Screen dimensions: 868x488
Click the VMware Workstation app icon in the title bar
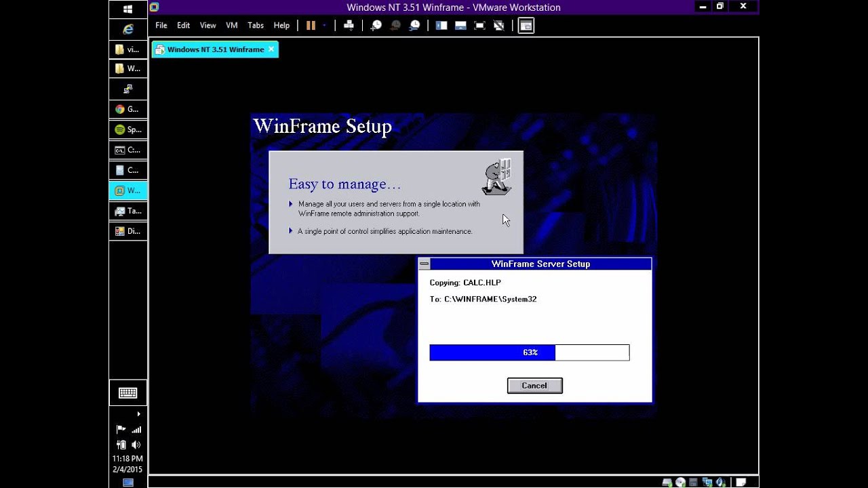pos(154,7)
